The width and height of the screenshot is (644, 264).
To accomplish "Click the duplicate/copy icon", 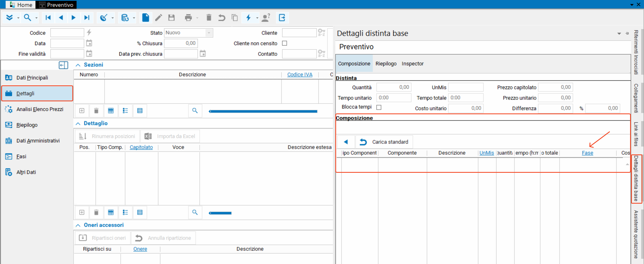I will 235,18.
